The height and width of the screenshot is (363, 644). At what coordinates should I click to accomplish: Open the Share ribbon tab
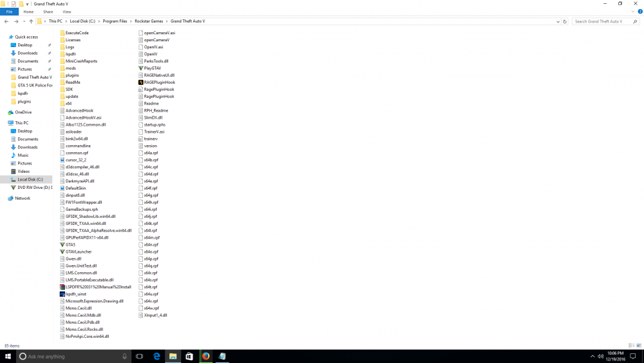(48, 12)
